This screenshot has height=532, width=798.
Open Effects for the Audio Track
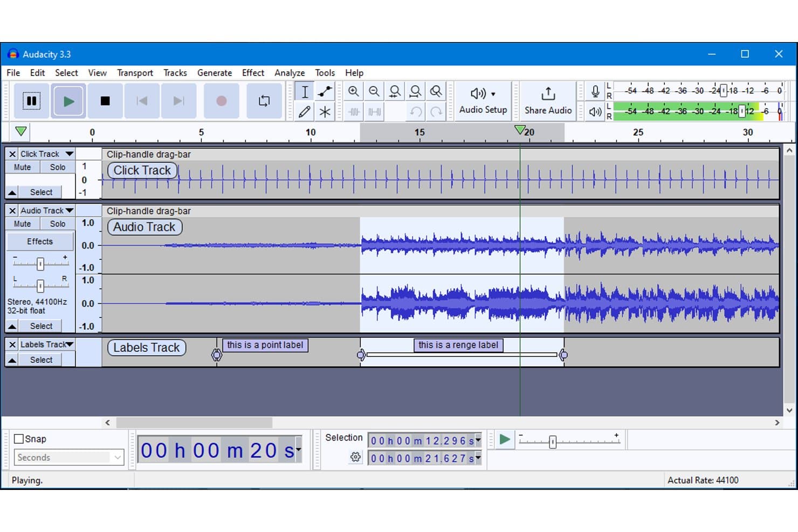point(40,241)
